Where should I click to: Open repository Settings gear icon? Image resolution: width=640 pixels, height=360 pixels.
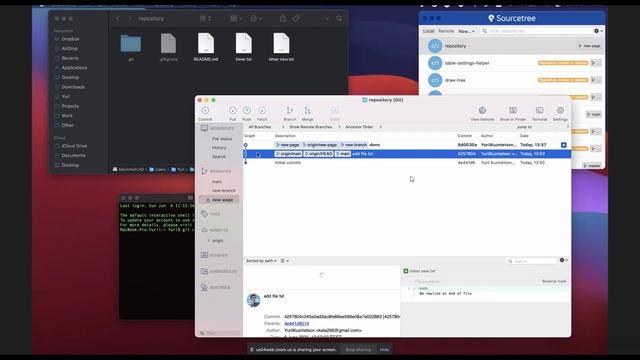click(x=560, y=111)
